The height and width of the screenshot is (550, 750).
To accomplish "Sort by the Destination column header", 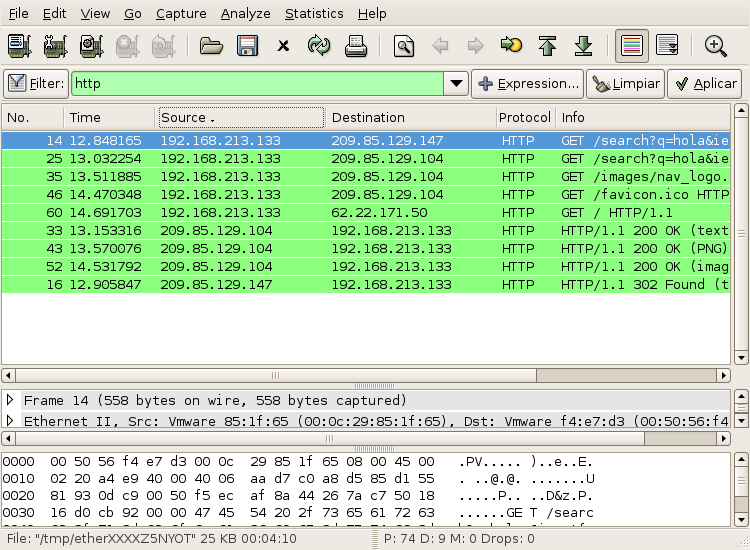I will pyautogui.click(x=411, y=118).
